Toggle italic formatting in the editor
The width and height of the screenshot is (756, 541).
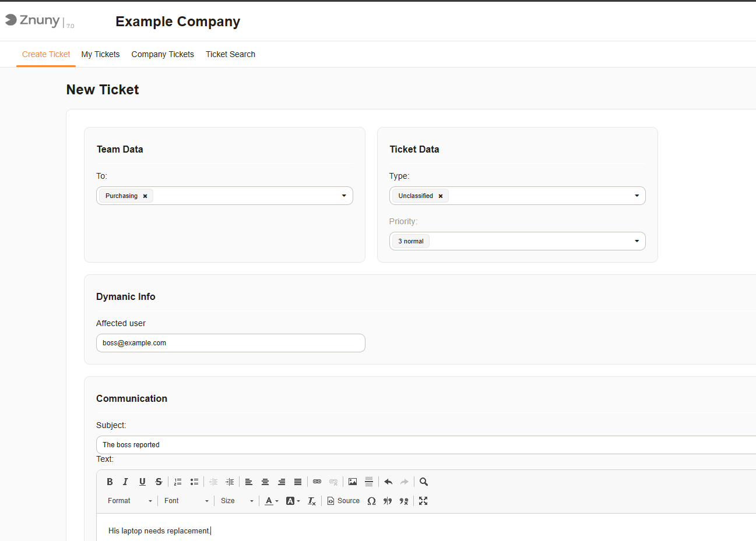click(125, 482)
